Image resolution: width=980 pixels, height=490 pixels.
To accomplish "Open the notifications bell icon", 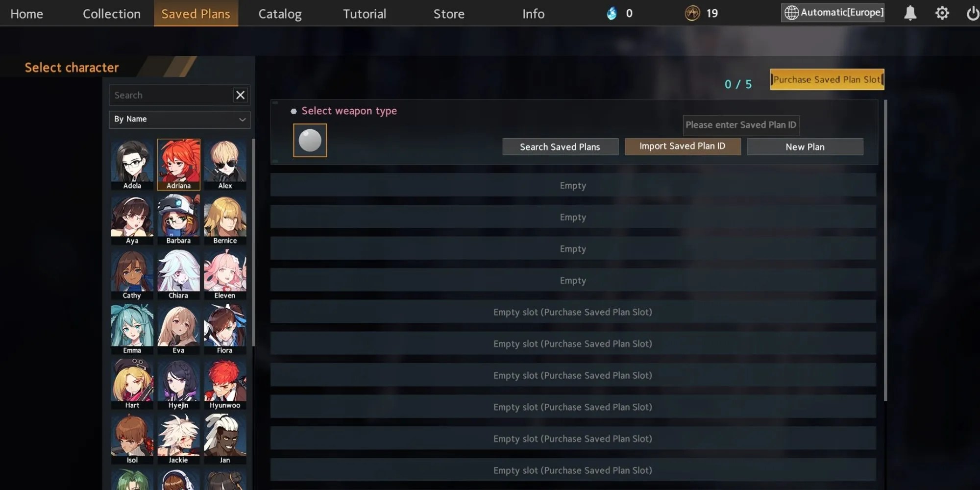I will click(x=910, y=13).
